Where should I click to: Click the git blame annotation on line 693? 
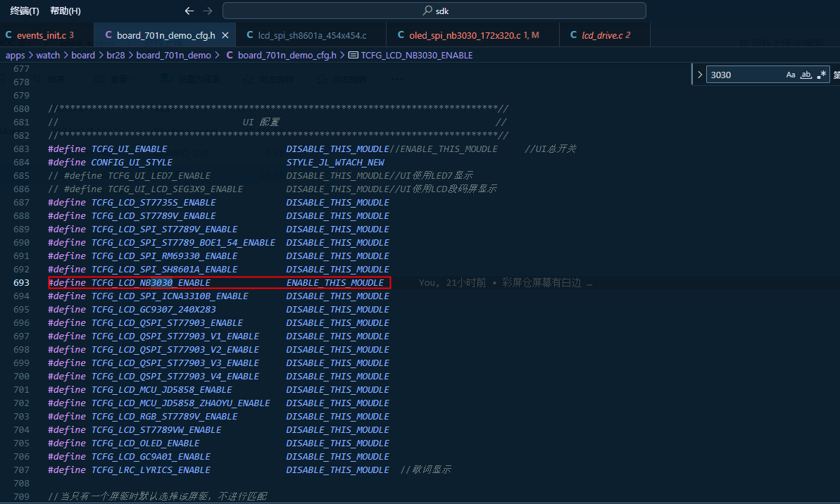[x=505, y=283]
